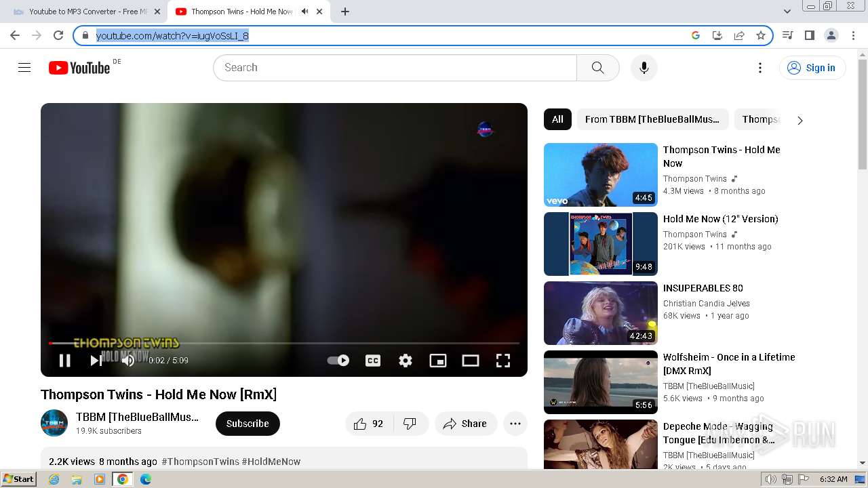This screenshot has width=868, height=488.
Task: Open the tab search dropdown arrow
Action: tap(787, 12)
